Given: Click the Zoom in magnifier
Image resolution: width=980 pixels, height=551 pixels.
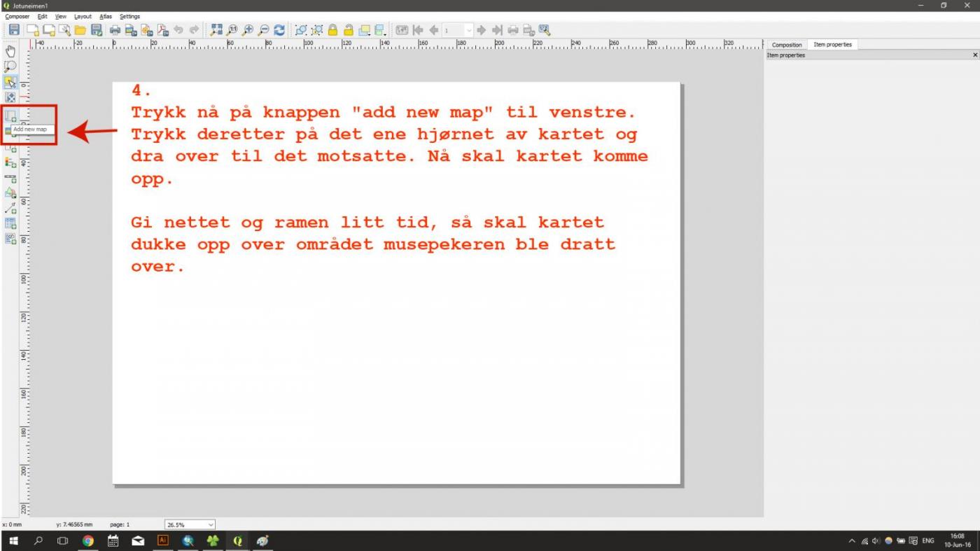Looking at the screenshot, I should click(x=248, y=30).
